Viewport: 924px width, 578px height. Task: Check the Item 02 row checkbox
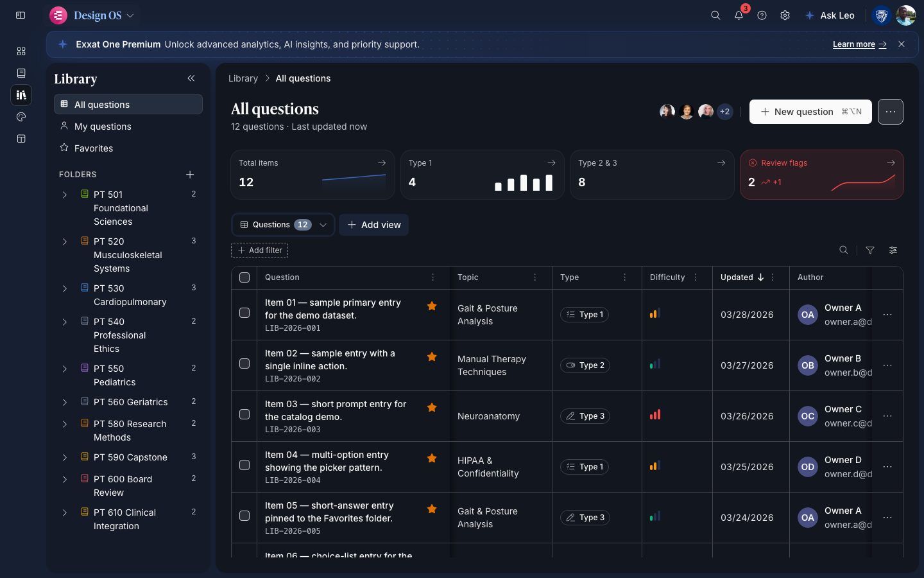(244, 363)
